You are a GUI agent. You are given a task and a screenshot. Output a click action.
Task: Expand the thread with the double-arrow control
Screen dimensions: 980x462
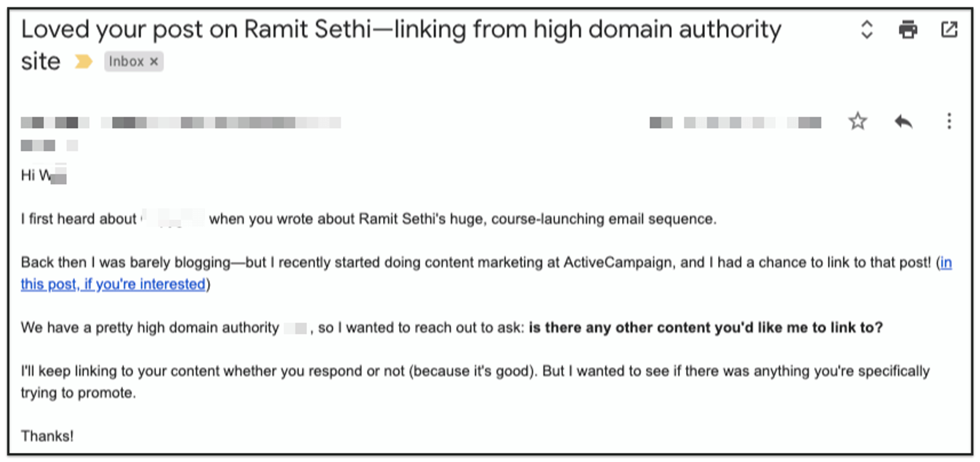point(866,30)
